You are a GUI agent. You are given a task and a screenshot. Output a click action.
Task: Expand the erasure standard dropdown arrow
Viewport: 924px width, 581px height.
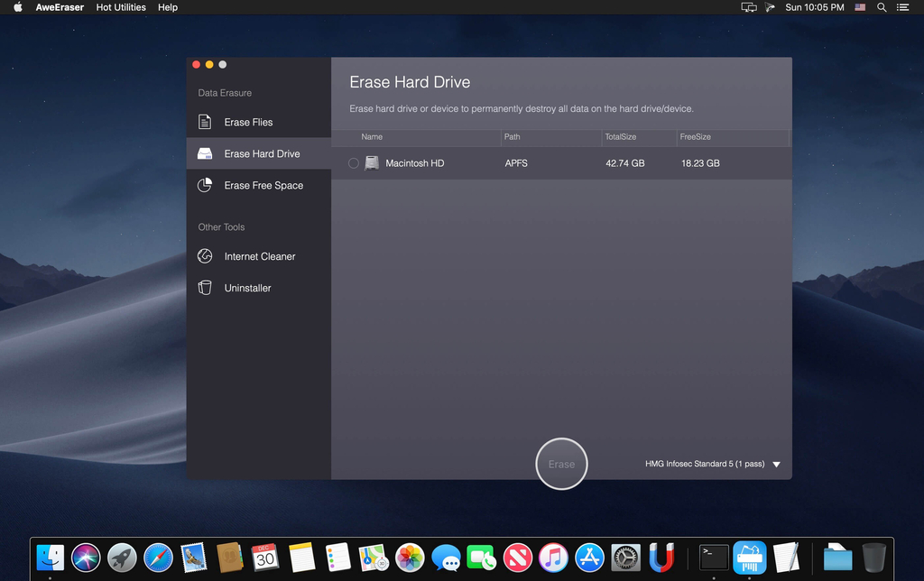777,465
